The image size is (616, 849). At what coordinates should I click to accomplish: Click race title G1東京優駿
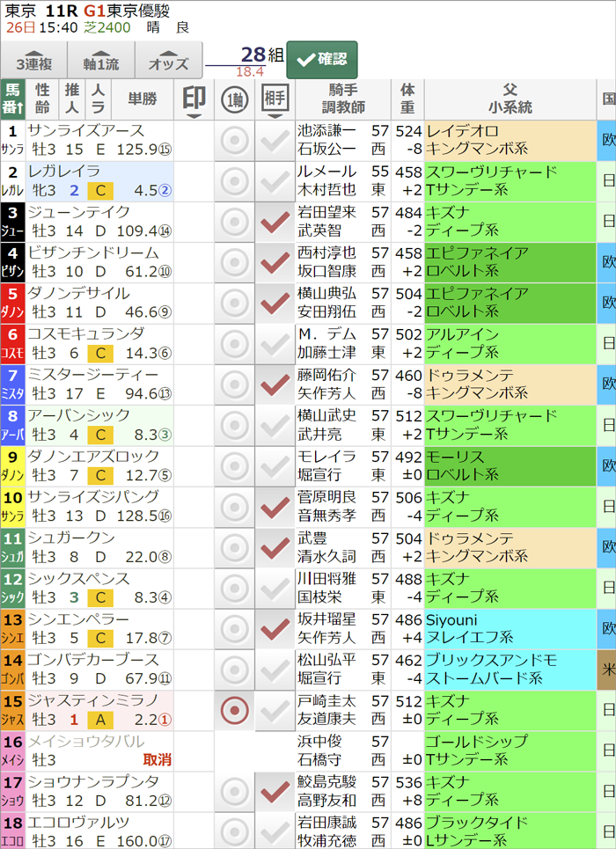(127, 11)
